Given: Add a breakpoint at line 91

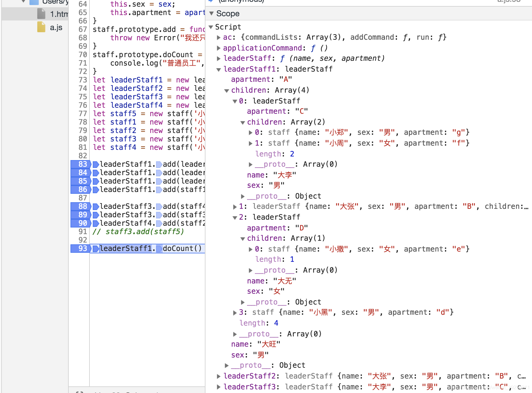Looking at the screenshot, I should click(x=83, y=232).
